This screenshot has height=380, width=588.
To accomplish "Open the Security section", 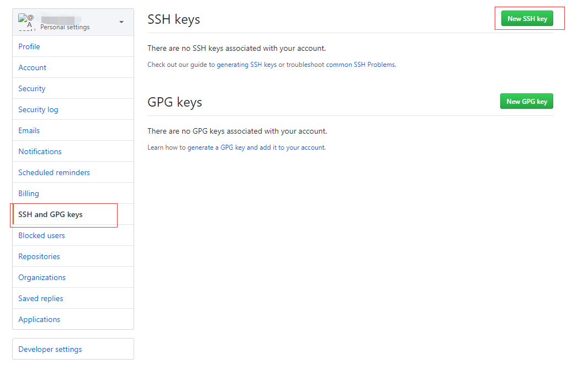I will click(x=31, y=88).
